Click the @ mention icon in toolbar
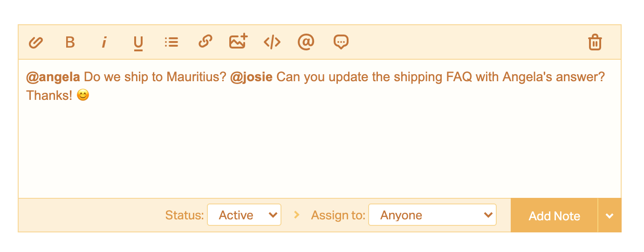644x252 pixels. point(306,42)
